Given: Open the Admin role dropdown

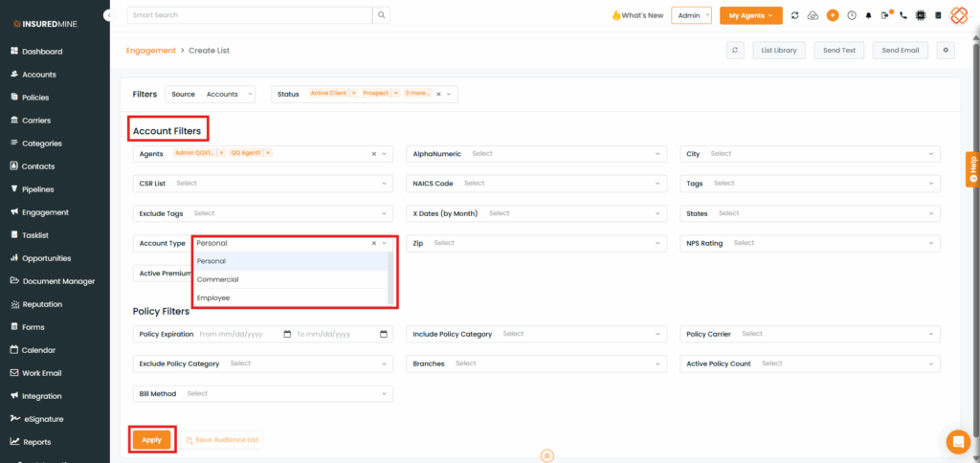Looking at the screenshot, I should pyautogui.click(x=691, y=15).
